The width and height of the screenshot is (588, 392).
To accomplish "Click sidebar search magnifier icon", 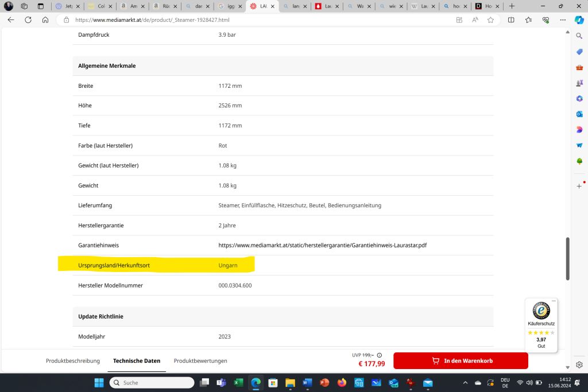I will coord(579,36).
